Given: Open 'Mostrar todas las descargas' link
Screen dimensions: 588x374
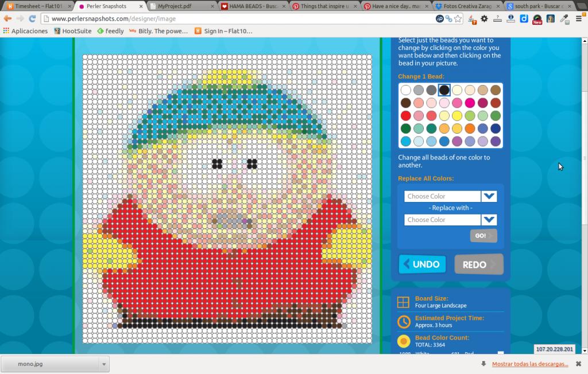Looking at the screenshot, I should click(529, 364).
